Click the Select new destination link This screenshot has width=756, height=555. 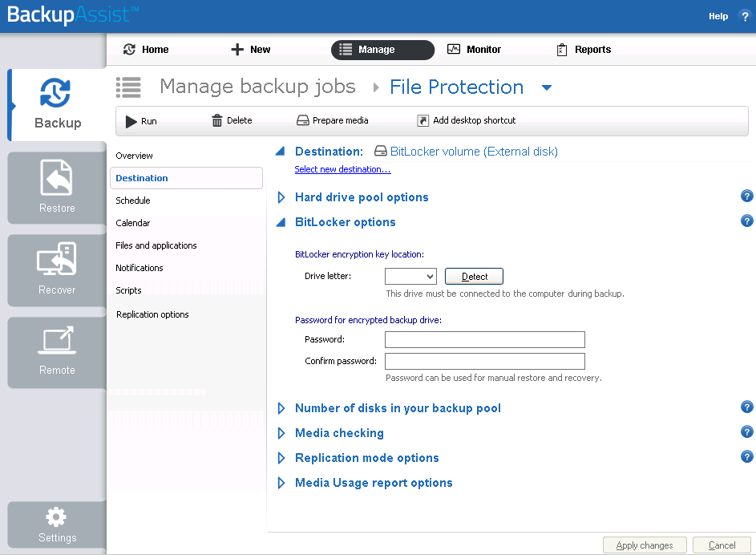point(342,169)
